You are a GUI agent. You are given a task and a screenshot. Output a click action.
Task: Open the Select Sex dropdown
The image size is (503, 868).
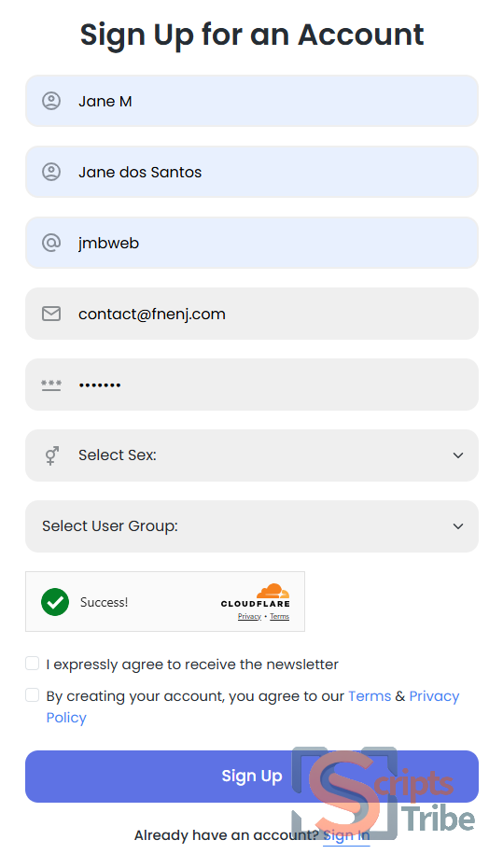[252, 455]
